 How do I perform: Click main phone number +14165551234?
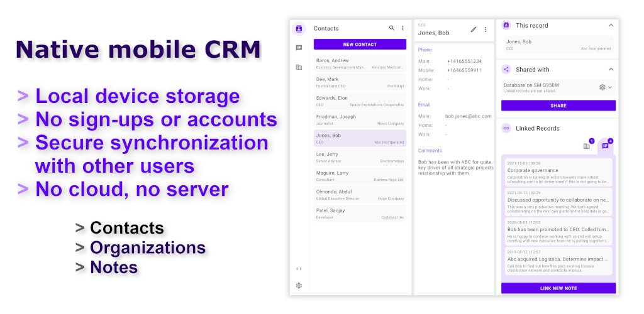point(464,62)
